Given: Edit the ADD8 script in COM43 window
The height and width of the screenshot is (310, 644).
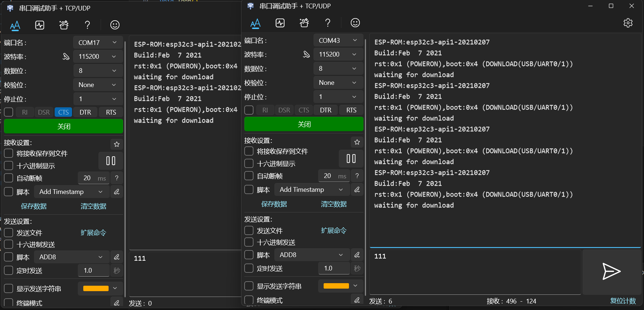Looking at the screenshot, I should pyautogui.click(x=357, y=255).
